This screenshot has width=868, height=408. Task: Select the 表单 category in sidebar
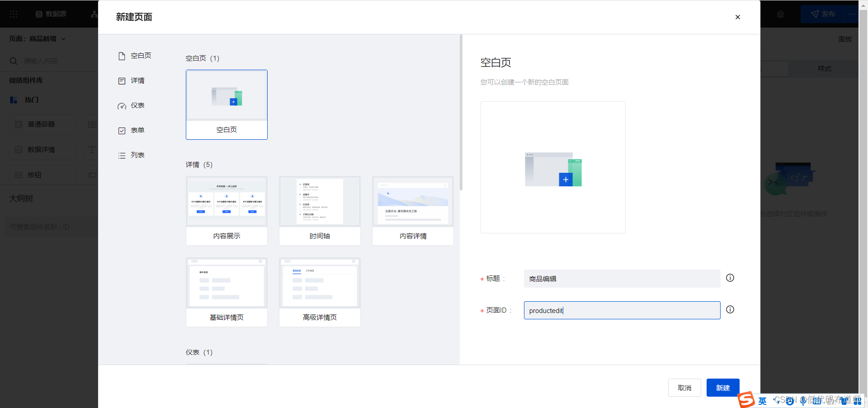(x=132, y=130)
